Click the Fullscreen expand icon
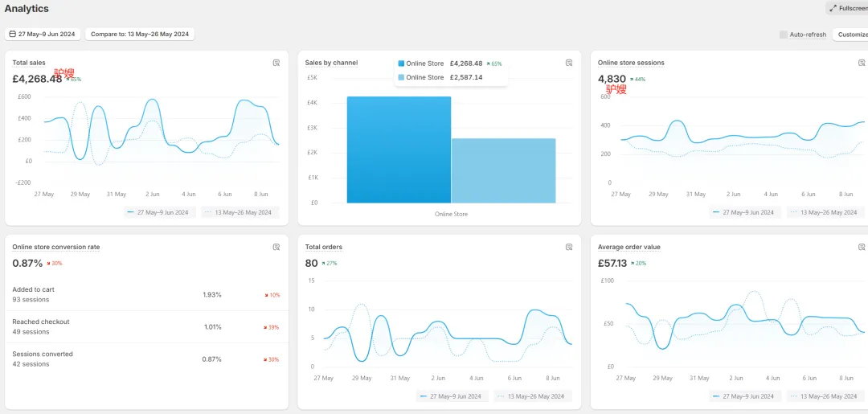Screen dimensions: 868x414 833,8
